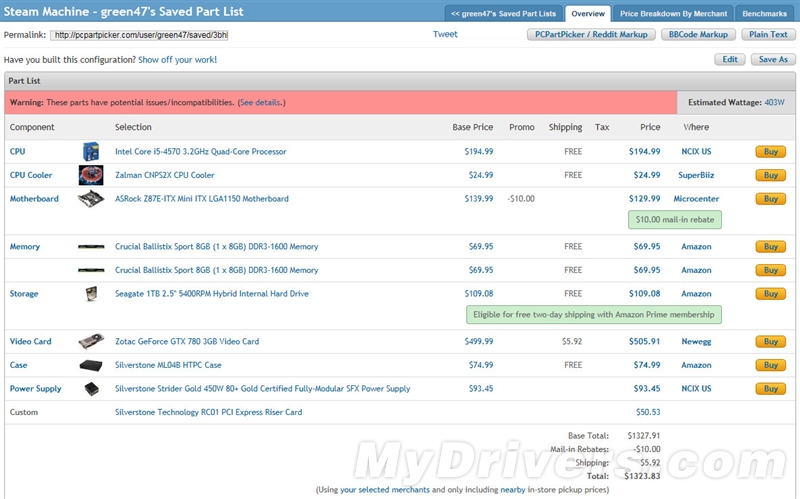The height and width of the screenshot is (499, 800).
Task: Open the Motherboard component category link
Action: (34, 198)
